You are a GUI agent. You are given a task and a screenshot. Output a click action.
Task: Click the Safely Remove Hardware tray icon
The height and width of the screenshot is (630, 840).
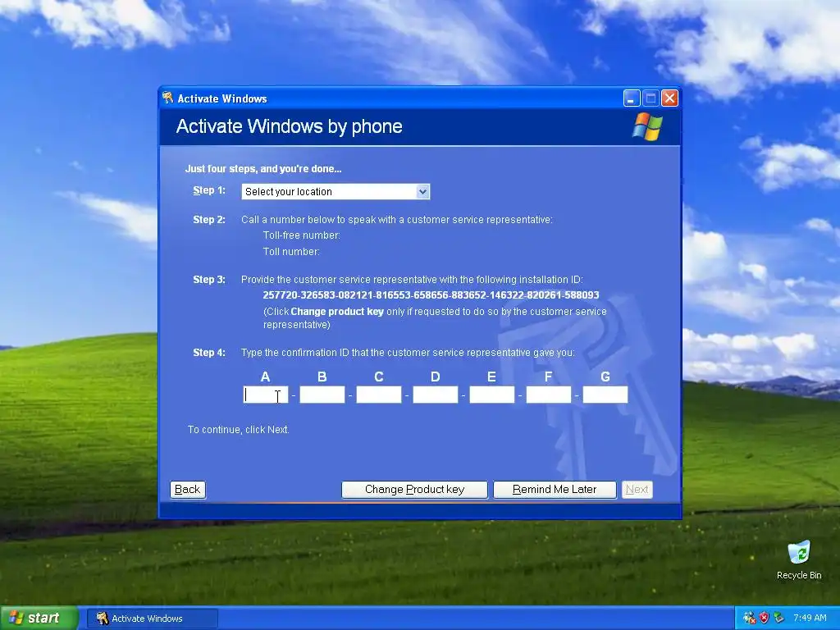(779, 619)
